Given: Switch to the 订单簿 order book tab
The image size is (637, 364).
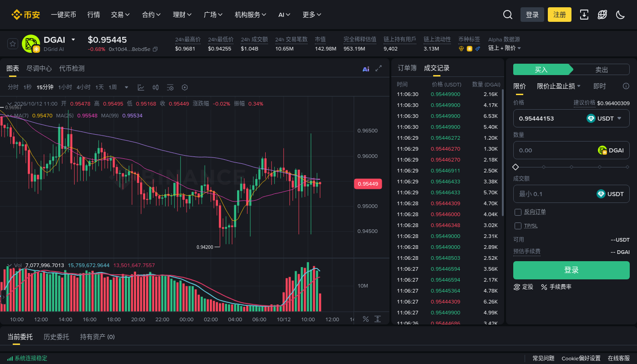Looking at the screenshot, I should [x=407, y=68].
